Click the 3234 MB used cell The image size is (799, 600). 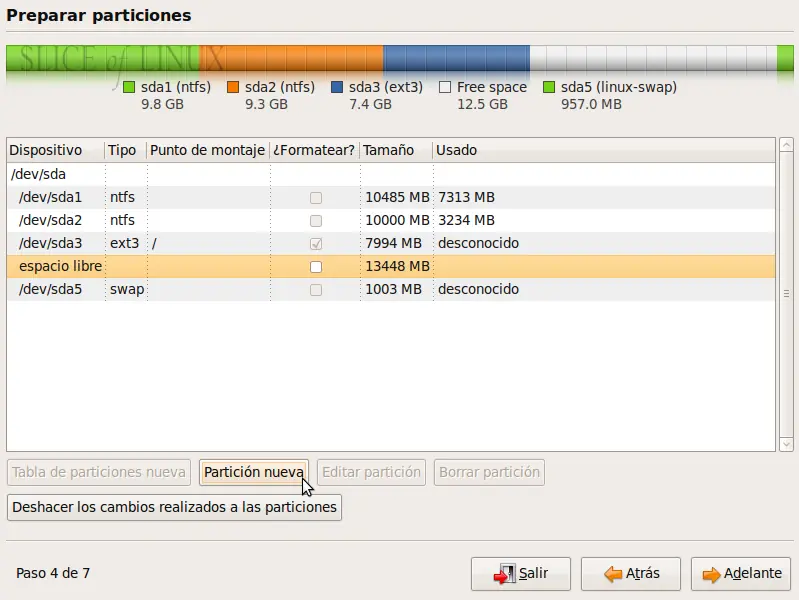click(x=466, y=220)
